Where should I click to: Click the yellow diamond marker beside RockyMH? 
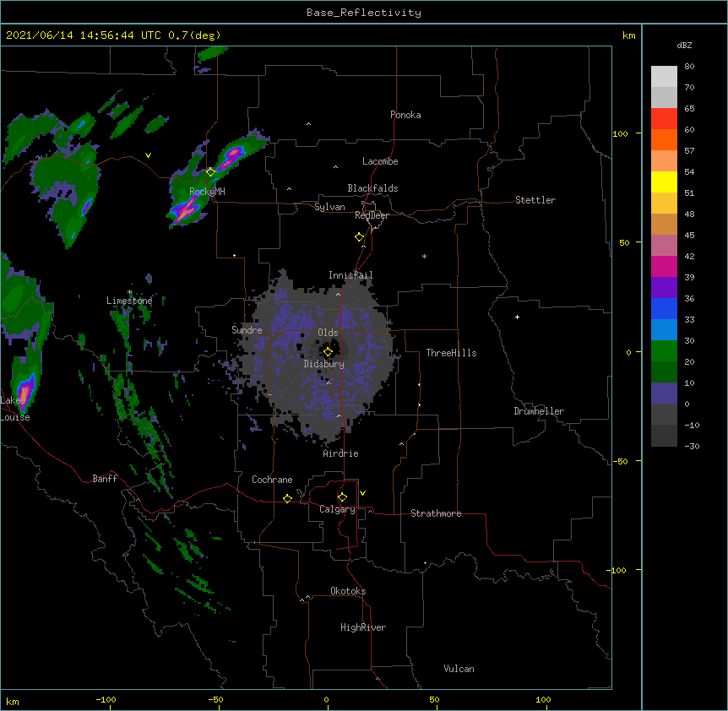210,171
